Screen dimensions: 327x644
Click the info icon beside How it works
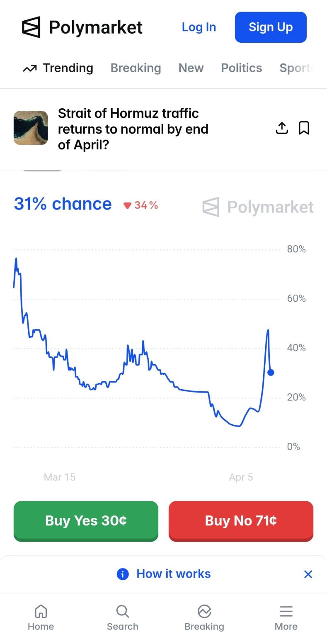point(123,574)
